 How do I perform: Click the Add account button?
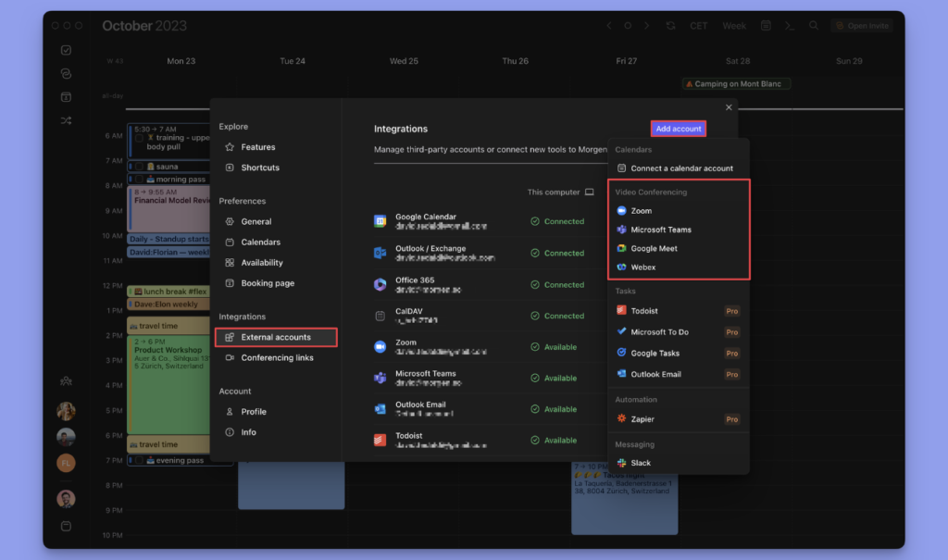point(679,129)
